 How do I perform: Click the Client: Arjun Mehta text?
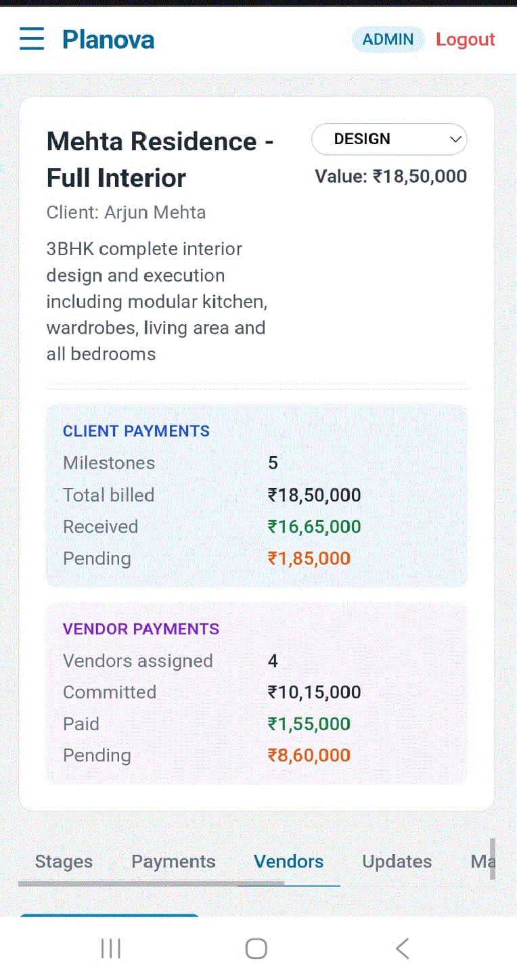(127, 213)
